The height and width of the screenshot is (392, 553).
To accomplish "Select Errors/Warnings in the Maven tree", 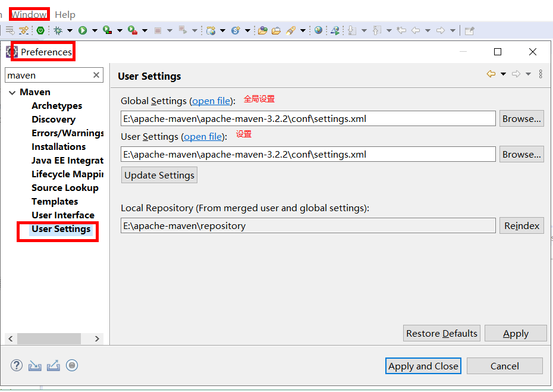I will tap(67, 133).
